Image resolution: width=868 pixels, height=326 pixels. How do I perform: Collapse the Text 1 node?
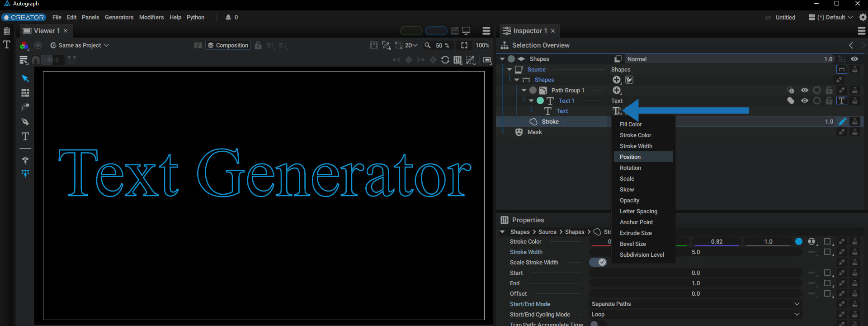531,101
